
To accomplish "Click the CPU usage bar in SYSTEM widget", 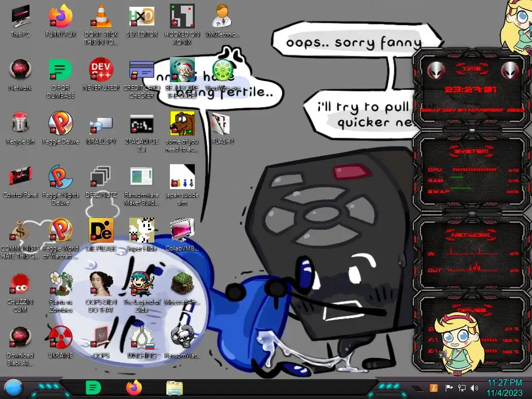I will click(x=474, y=169).
